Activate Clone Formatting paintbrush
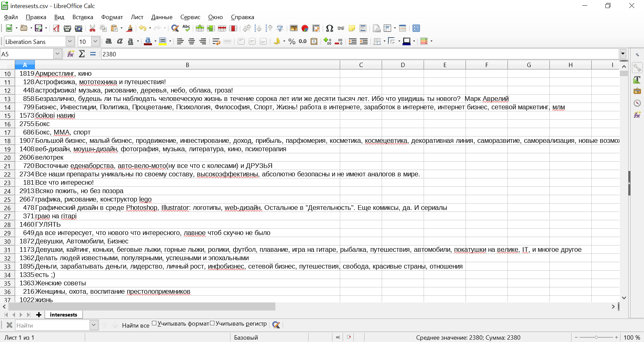 pos(129,28)
